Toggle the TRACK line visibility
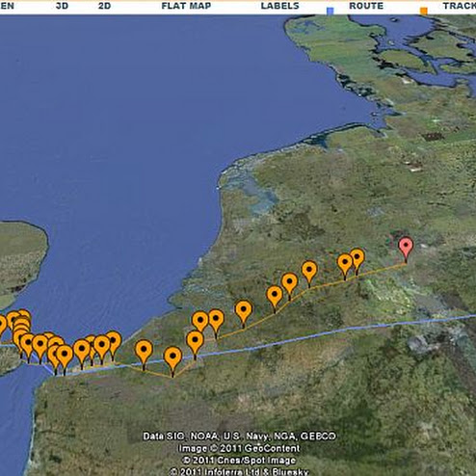Image resolution: width=476 pixels, height=476 pixels. (460, 6)
